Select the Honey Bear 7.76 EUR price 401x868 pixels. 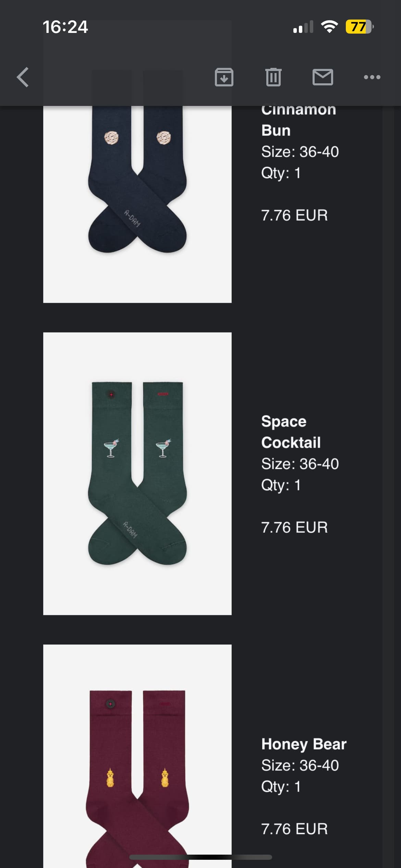coord(294,829)
